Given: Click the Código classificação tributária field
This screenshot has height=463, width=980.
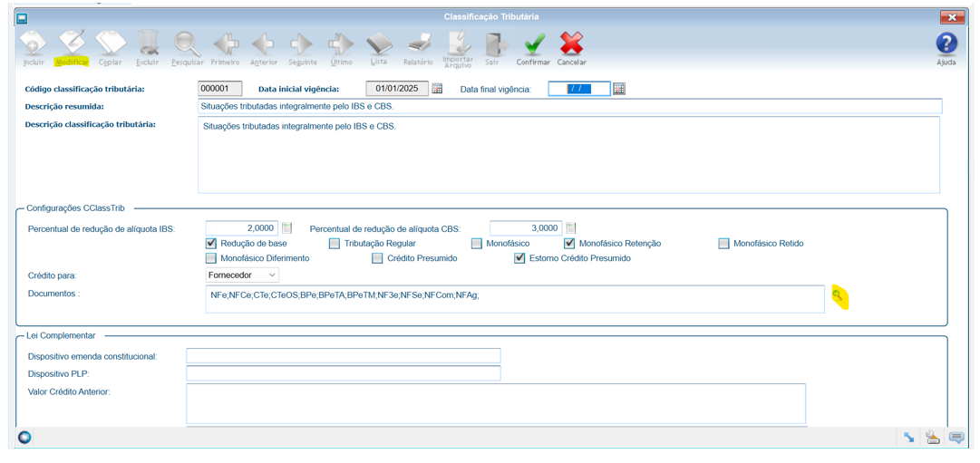Looking at the screenshot, I should pos(219,89).
